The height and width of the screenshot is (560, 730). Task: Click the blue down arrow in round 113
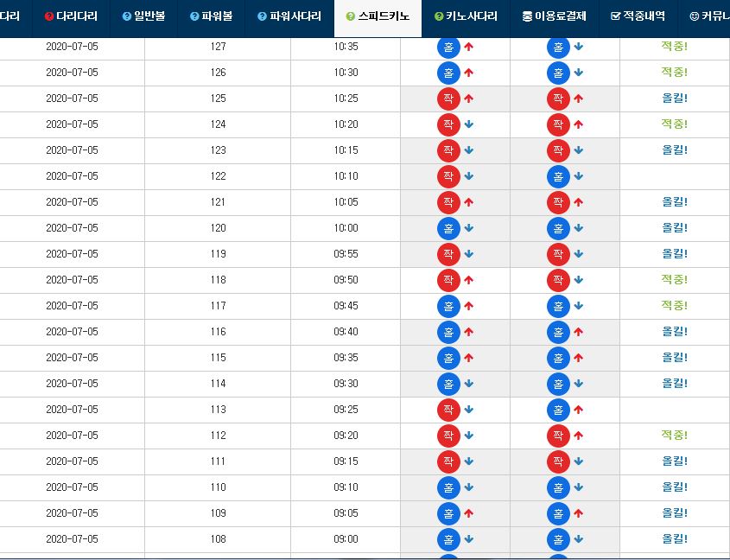click(469, 410)
